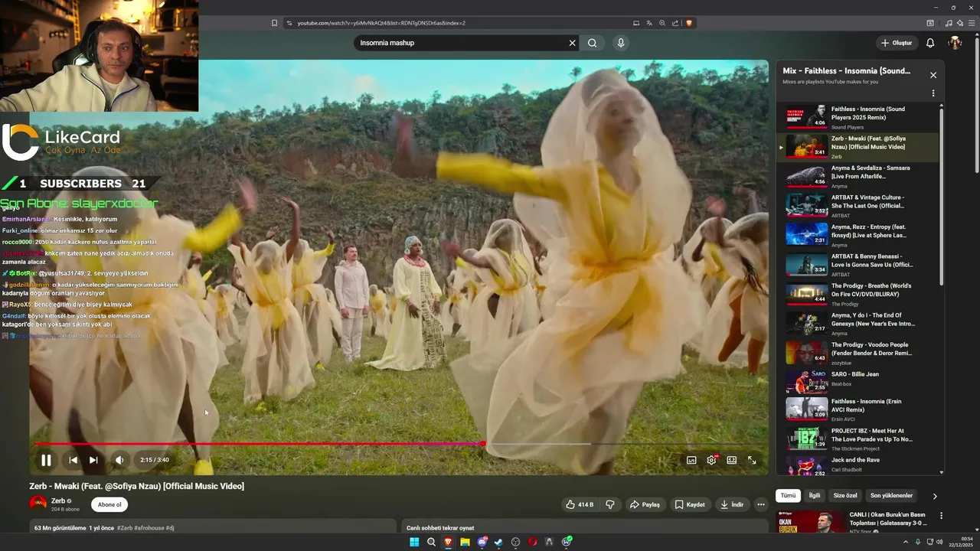
Task: Show hidden system tray icons chevron
Action: [x=906, y=542]
